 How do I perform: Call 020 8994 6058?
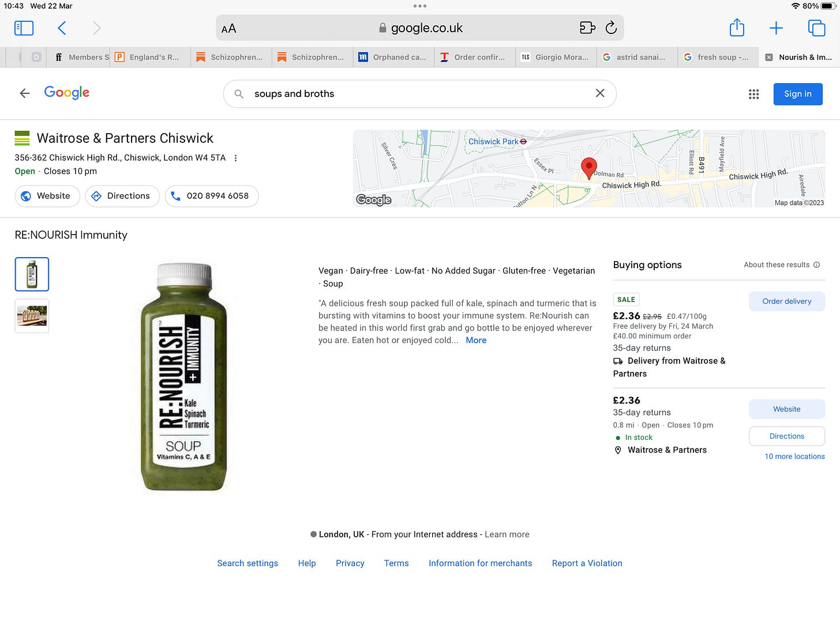point(212,196)
